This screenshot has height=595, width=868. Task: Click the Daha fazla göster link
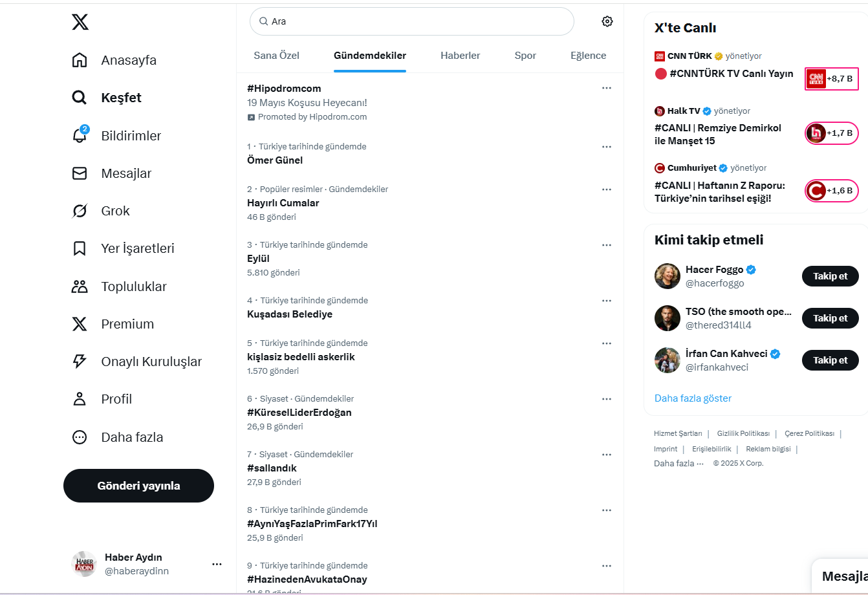pos(693,398)
